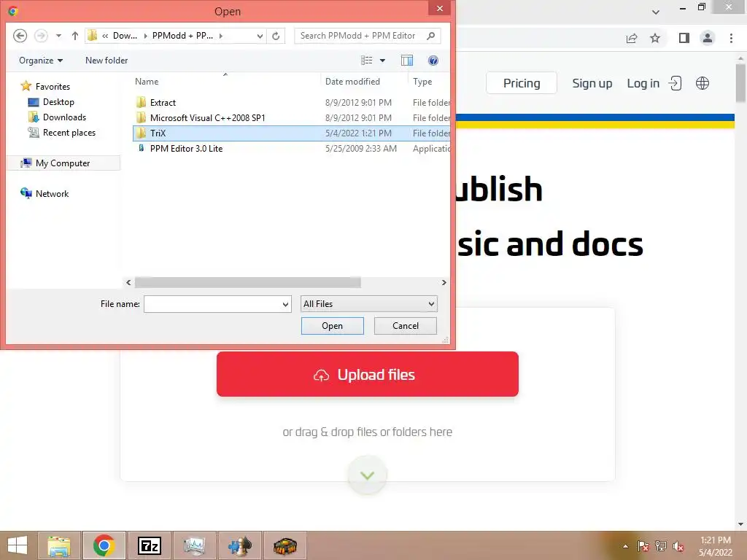The width and height of the screenshot is (747, 560).
Task: Click the file list's right scroll arrow
Action: pyautogui.click(x=444, y=282)
